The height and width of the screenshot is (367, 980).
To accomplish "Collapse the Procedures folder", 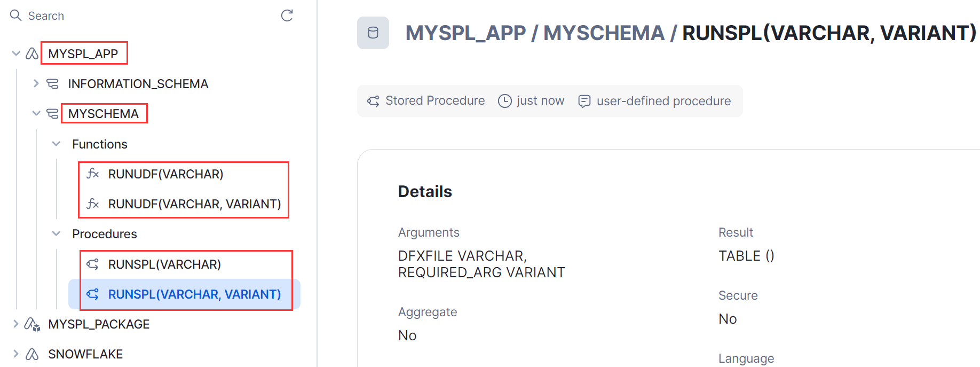I will [56, 234].
